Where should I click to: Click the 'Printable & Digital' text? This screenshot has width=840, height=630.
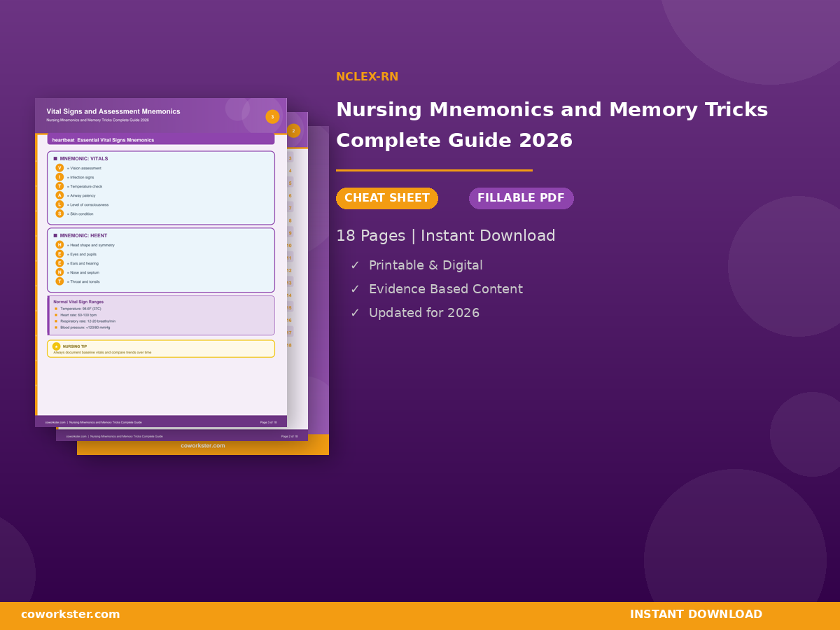(426, 266)
